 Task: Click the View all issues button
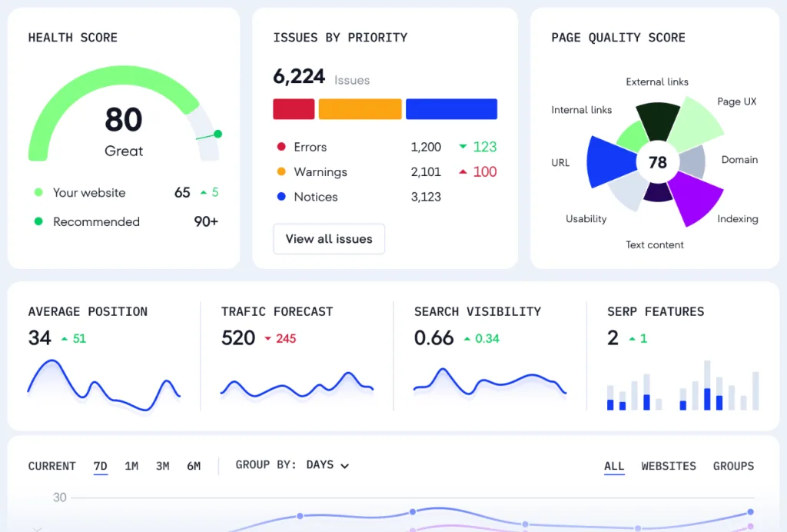329,239
